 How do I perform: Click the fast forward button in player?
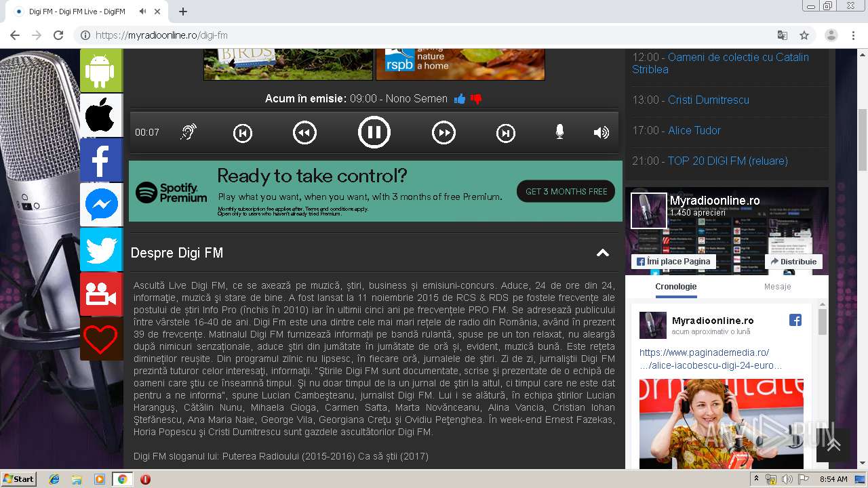point(444,132)
